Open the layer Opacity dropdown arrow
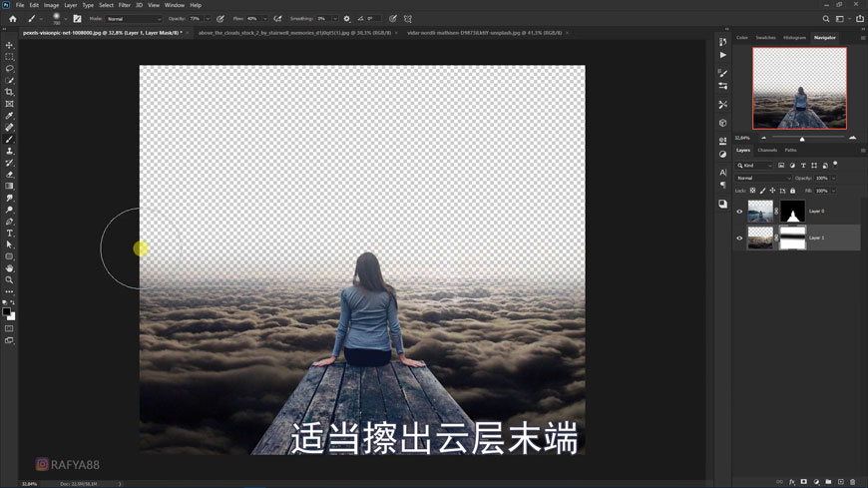 tap(834, 179)
